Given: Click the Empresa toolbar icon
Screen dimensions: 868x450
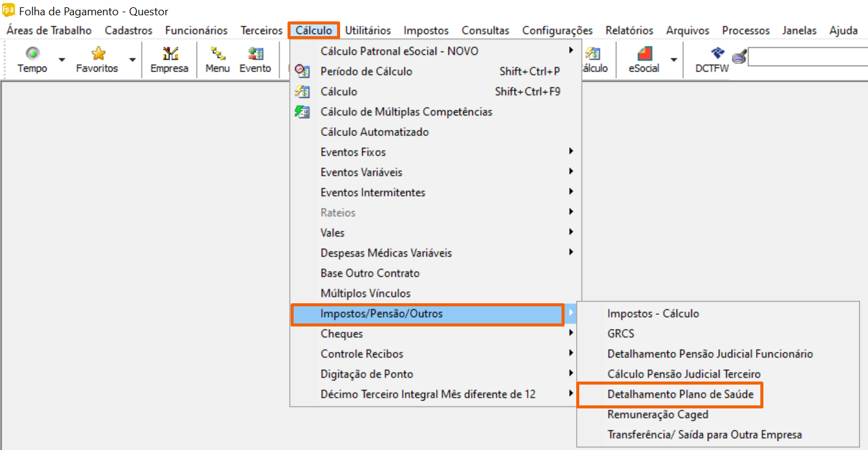Looking at the screenshot, I should coord(169,54).
